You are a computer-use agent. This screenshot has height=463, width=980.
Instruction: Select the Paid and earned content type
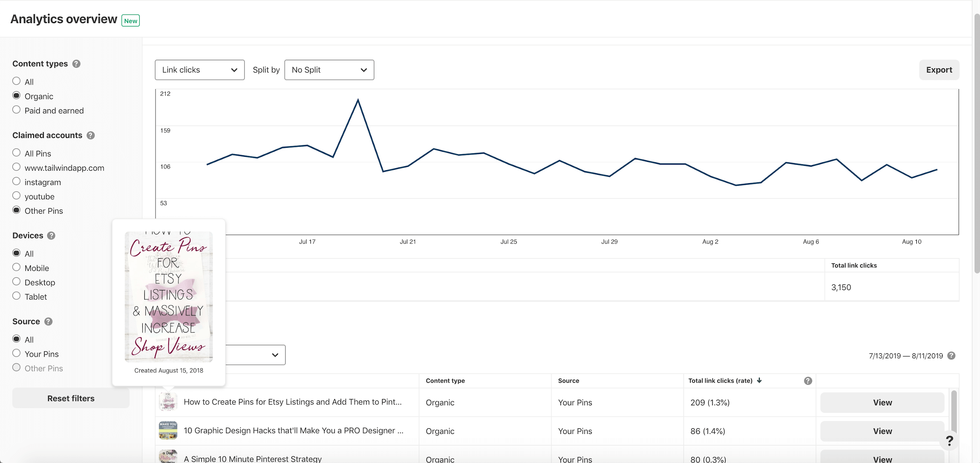click(x=16, y=110)
